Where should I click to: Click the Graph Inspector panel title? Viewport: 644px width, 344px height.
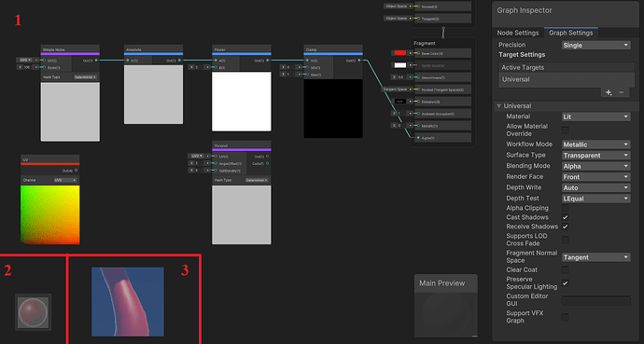point(525,10)
